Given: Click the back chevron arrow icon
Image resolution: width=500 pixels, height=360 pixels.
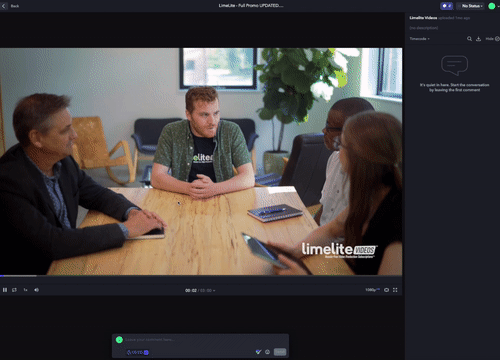Looking at the screenshot, I should click(x=4, y=6).
